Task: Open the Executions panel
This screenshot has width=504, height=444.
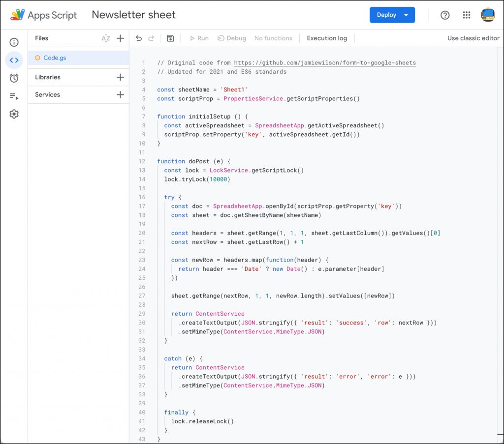Action: [14, 95]
